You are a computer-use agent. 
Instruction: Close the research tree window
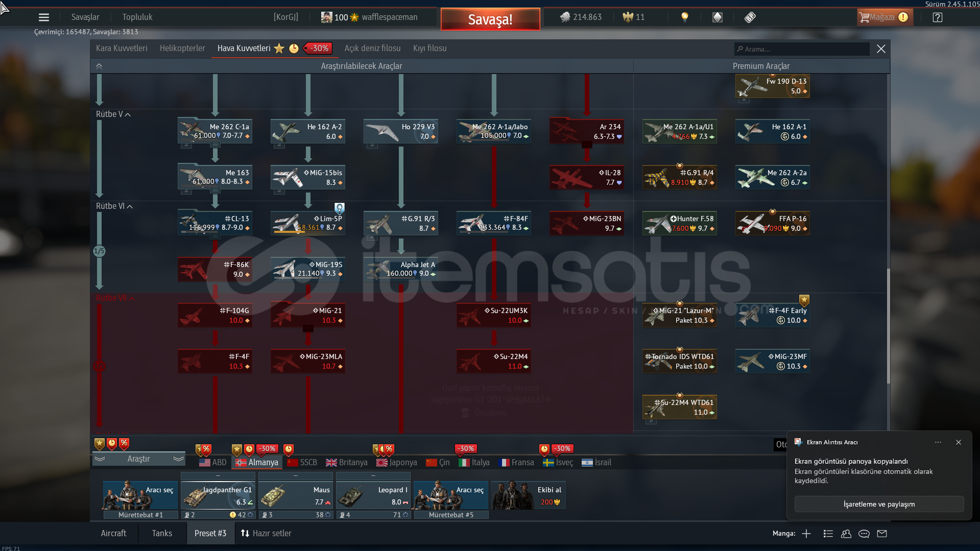881,49
